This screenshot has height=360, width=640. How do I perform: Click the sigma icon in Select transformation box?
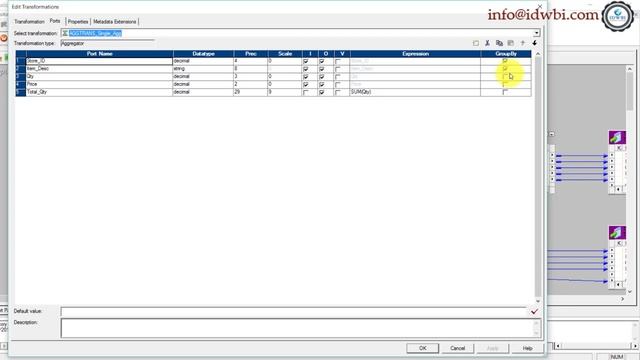click(x=65, y=33)
